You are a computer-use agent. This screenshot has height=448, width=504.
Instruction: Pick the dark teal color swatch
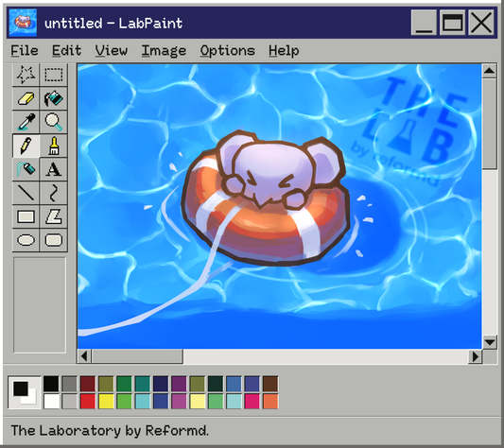coord(143,384)
